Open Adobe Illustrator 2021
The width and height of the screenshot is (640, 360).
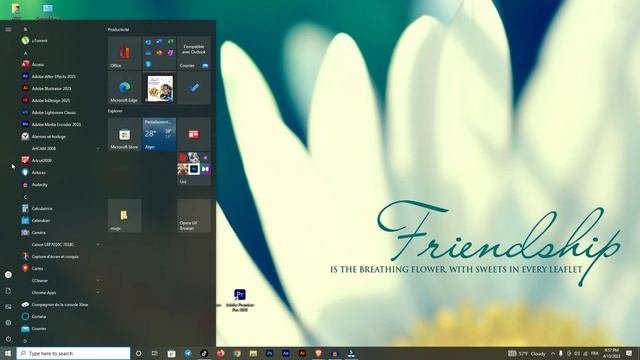[x=61, y=88]
